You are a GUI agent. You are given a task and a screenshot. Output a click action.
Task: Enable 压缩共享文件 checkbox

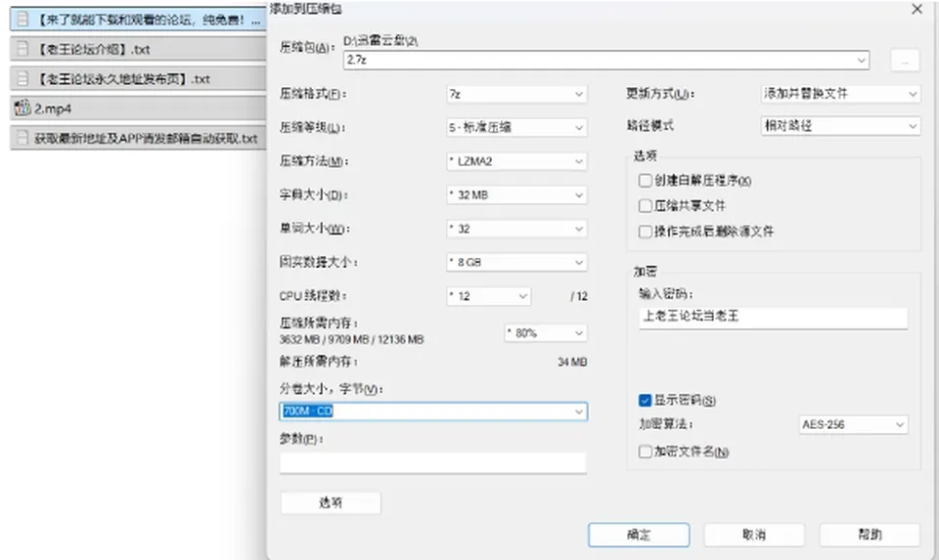click(x=645, y=206)
